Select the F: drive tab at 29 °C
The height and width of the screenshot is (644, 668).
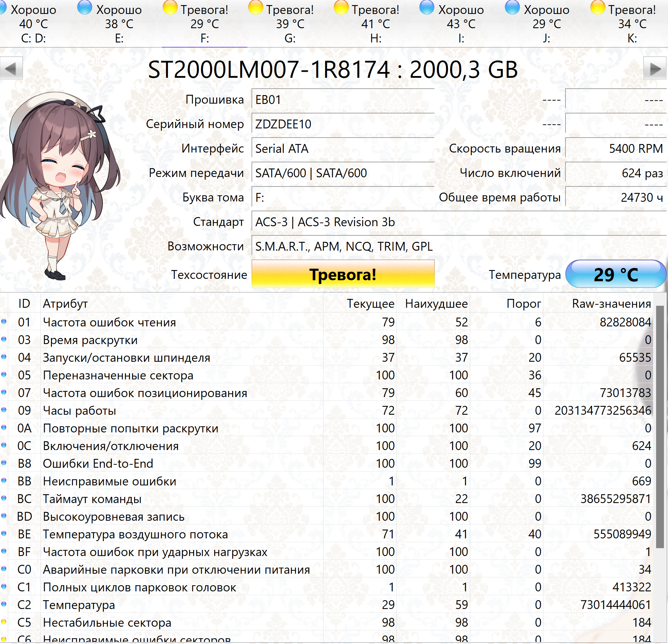pyautogui.click(x=204, y=23)
